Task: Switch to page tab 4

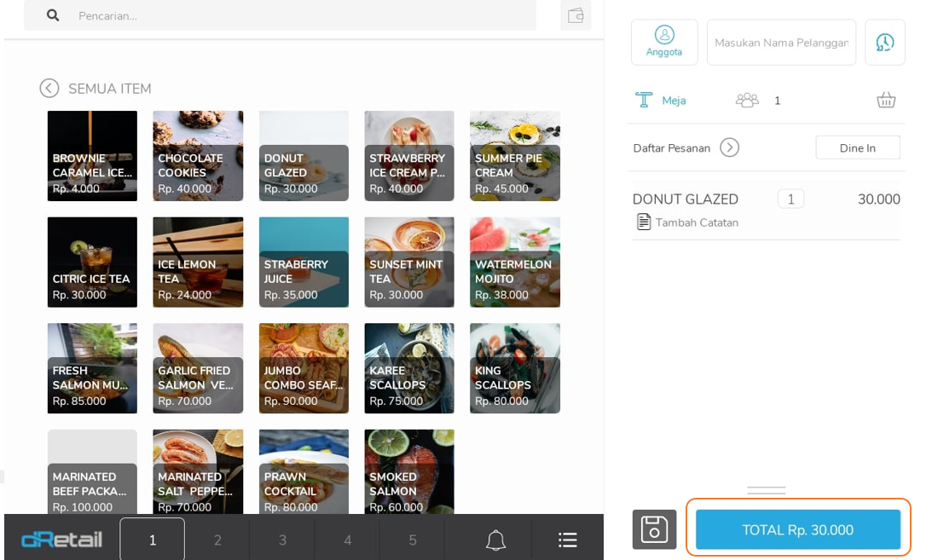Action: (347, 540)
